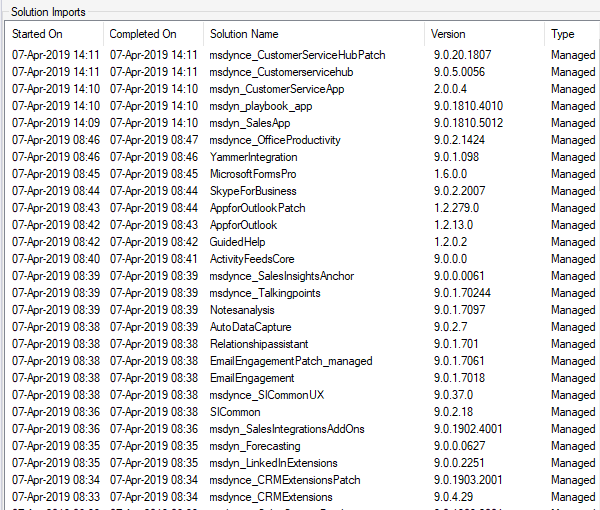The image size is (600, 510).
Task: Select the msdyn_playbook_app row
Action: pyautogui.click(x=302, y=106)
